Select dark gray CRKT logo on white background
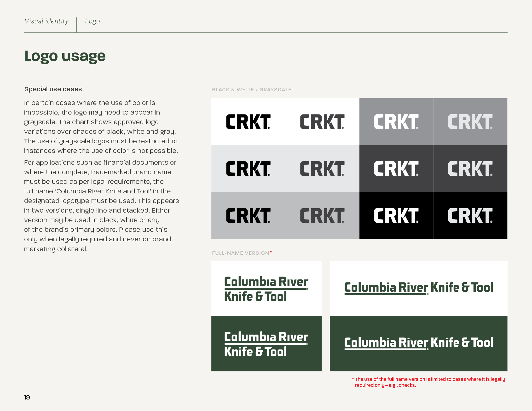Image resolution: width=532 pixels, height=411 pixels. point(322,122)
